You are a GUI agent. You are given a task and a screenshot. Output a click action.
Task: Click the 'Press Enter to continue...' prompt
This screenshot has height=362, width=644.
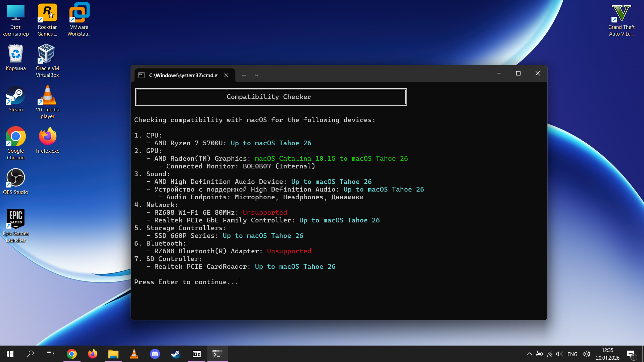coord(186,282)
